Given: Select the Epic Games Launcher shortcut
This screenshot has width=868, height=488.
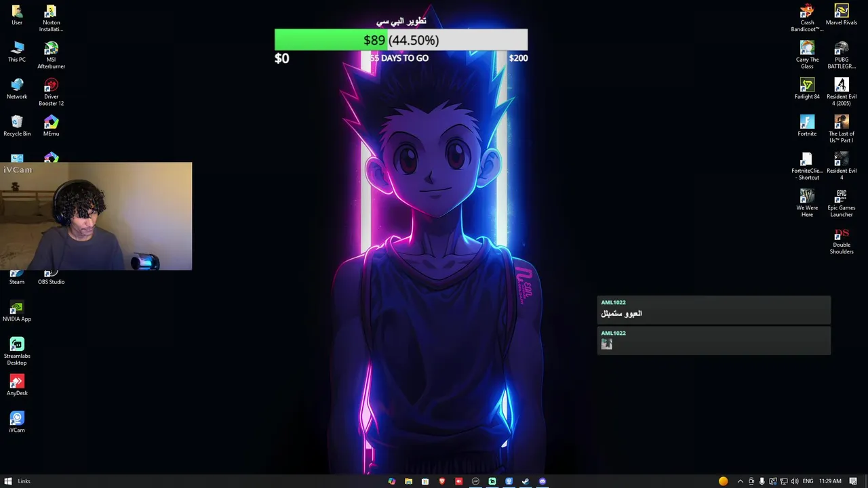Looking at the screenshot, I should click(842, 204).
